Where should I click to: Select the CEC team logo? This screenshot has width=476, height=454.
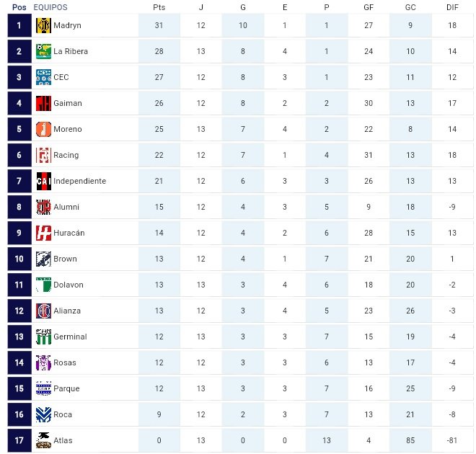[43, 77]
